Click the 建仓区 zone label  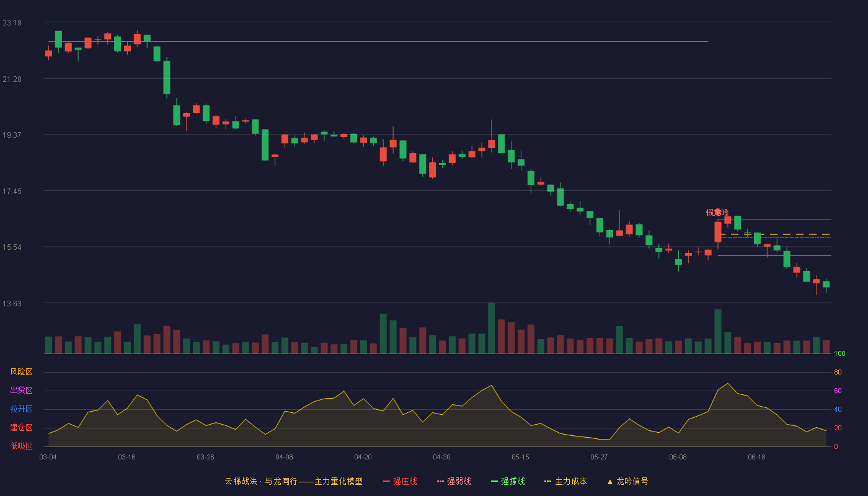pos(21,428)
